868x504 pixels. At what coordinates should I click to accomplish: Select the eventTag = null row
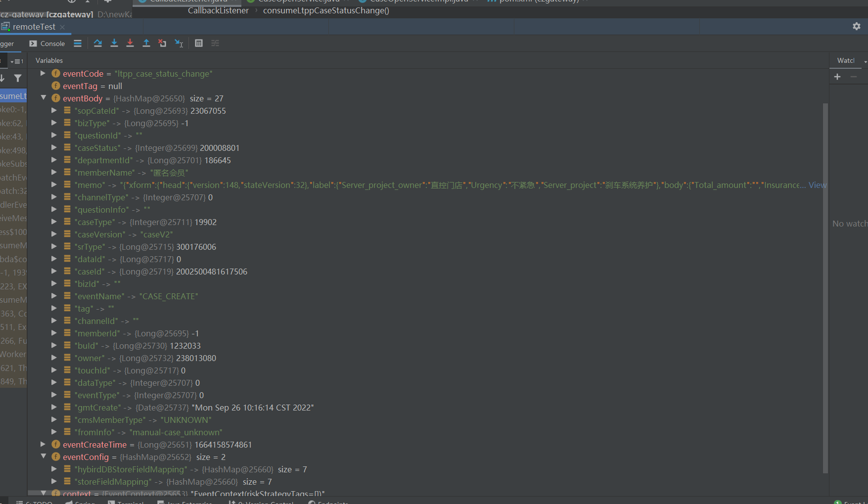428,86
